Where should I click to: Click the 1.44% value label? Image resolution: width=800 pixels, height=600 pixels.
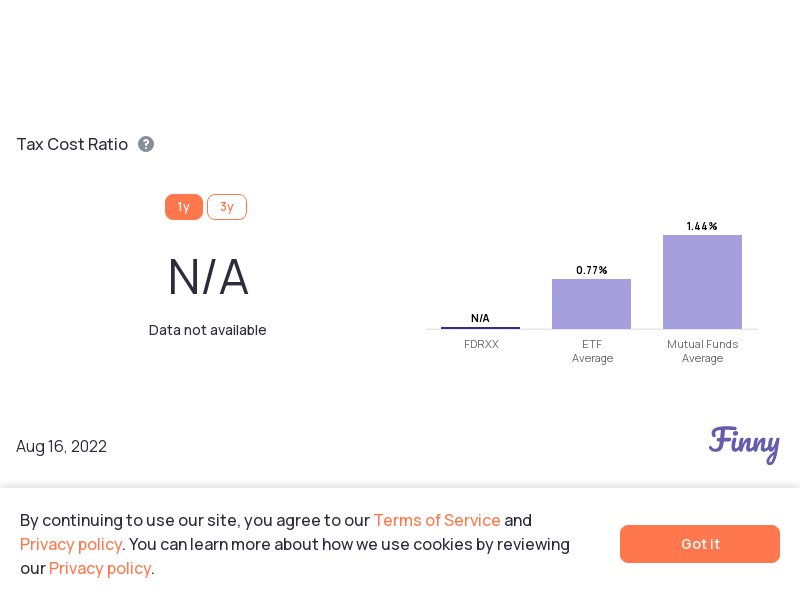(702, 226)
